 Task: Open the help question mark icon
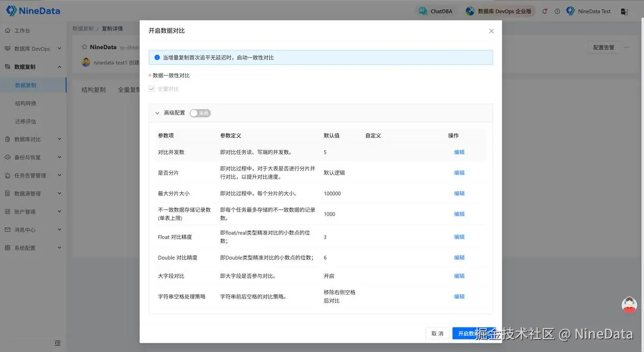coord(557,11)
